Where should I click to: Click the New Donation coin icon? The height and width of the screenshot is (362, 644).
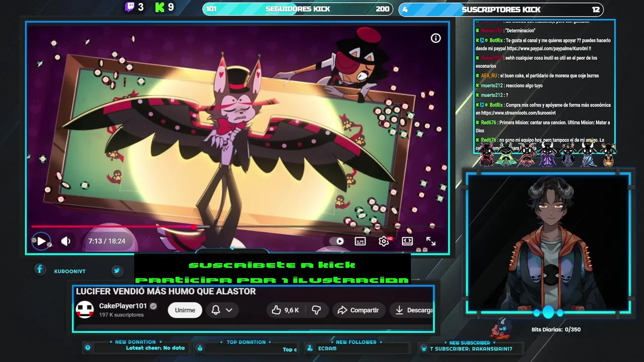pyautogui.click(x=88, y=347)
